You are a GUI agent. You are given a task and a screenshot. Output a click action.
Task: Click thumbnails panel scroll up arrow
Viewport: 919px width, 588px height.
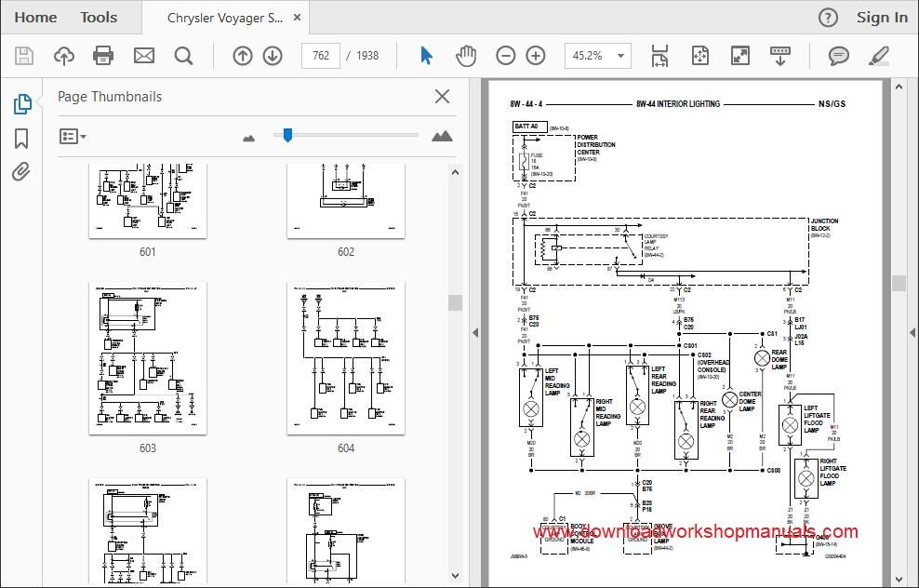pyautogui.click(x=456, y=172)
